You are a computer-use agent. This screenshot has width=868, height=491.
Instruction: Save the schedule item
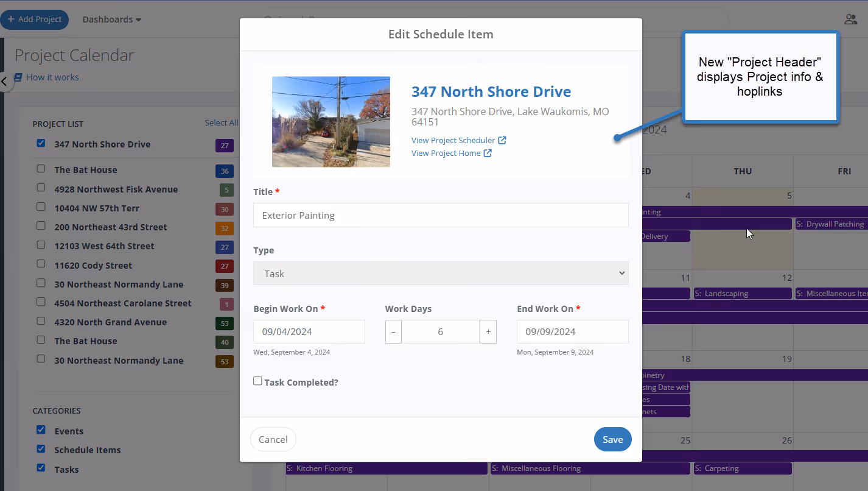click(x=612, y=439)
